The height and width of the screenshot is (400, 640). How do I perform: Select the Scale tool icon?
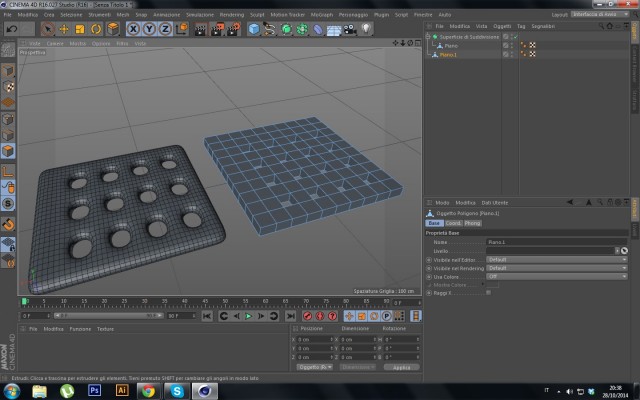(80, 29)
